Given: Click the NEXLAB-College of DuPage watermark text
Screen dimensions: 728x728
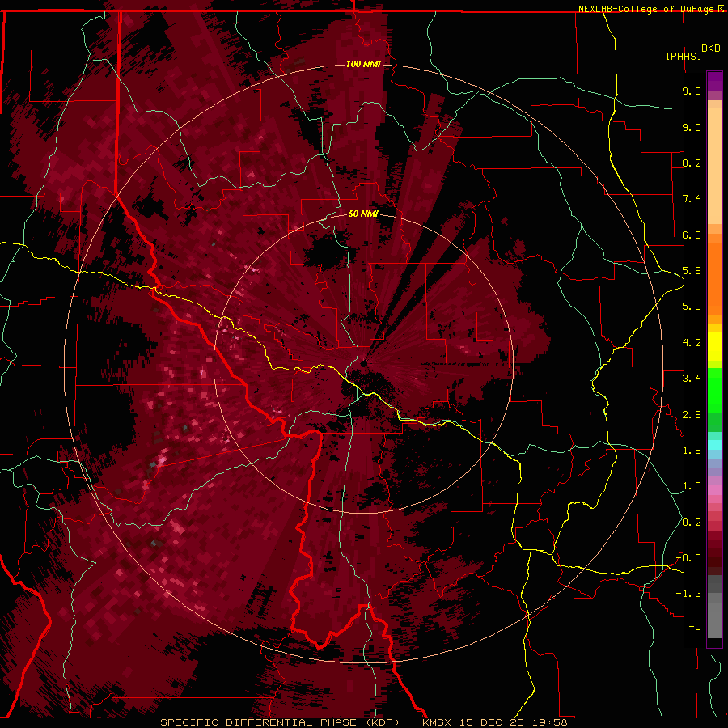Looking at the screenshot, I should coord(648,9).
